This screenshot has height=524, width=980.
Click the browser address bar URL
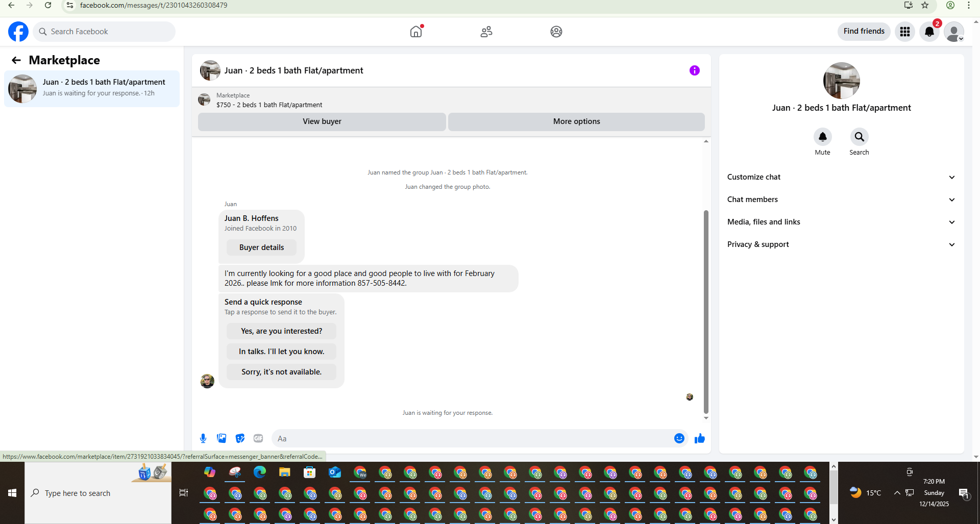tap(154, 5)
